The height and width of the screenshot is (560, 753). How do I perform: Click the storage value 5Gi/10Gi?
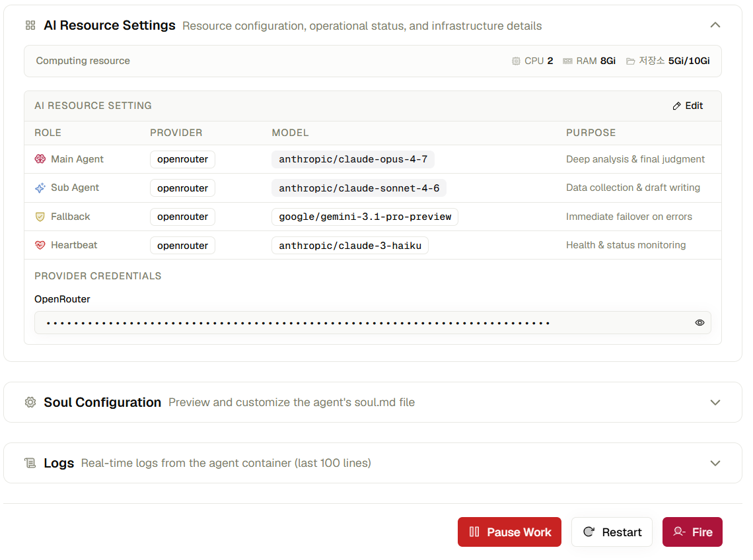tap(689, 61)
